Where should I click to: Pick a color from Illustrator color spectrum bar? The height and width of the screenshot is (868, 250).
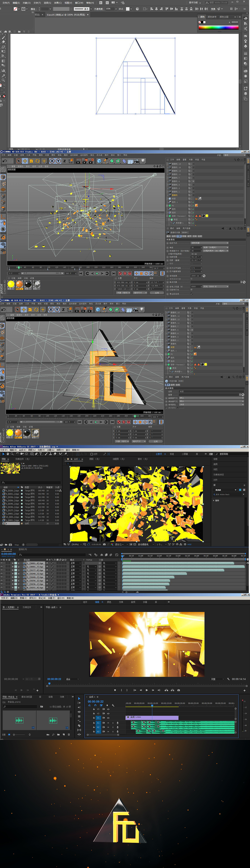coord(219,27)
